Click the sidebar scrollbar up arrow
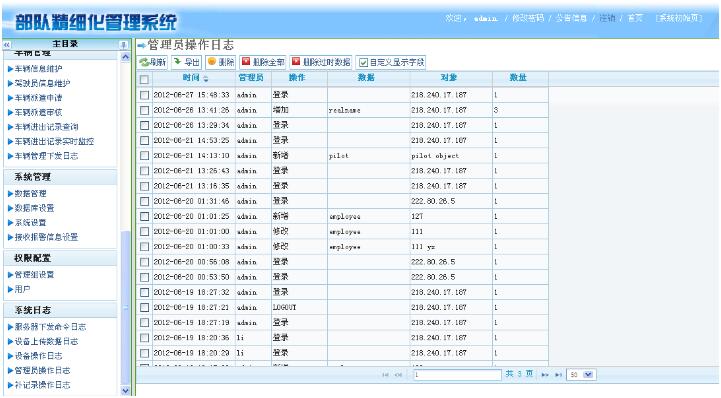 126,57
